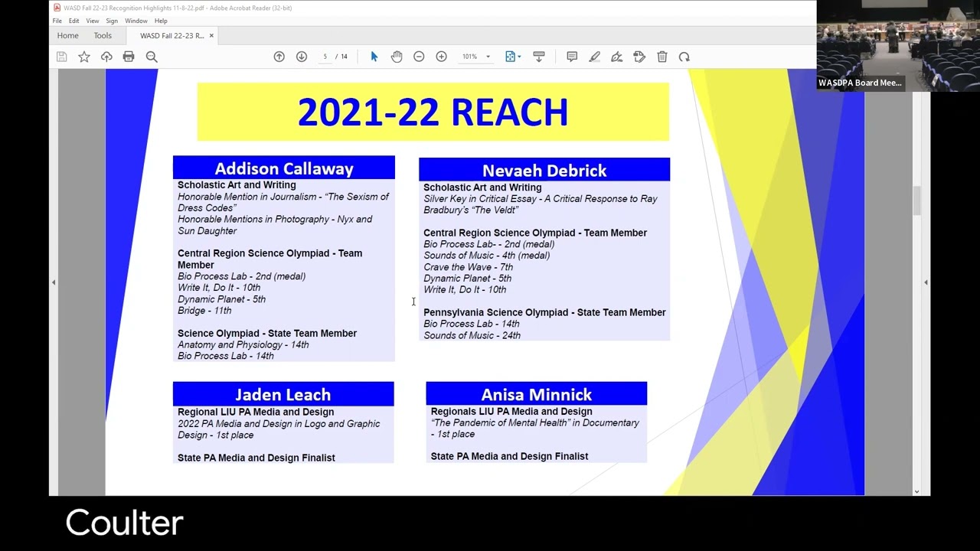
Task: Click 'Science Olympiad - State Team Member' under Callaway
Action: 267,333
